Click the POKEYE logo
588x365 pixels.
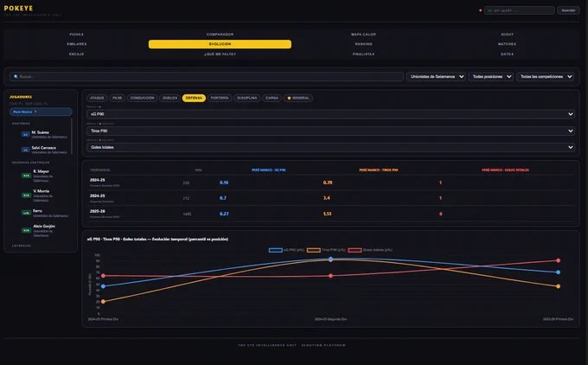click(18, 8)
